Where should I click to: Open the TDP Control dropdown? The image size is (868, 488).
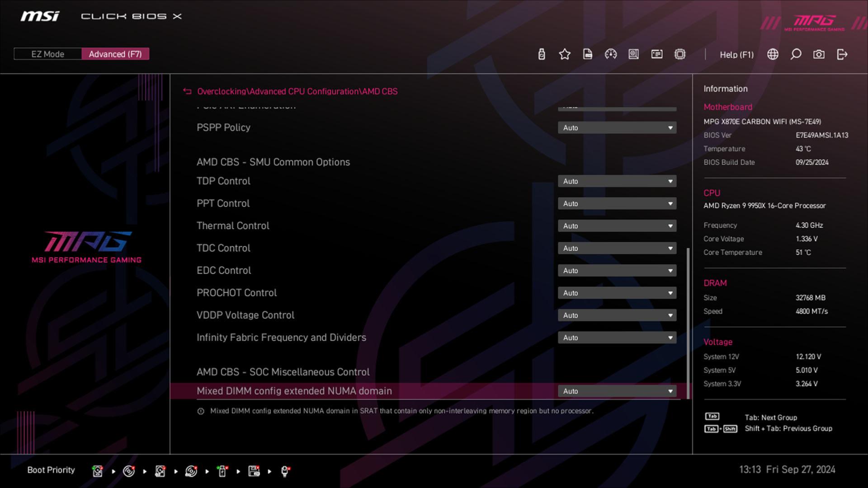coord(617,181)
